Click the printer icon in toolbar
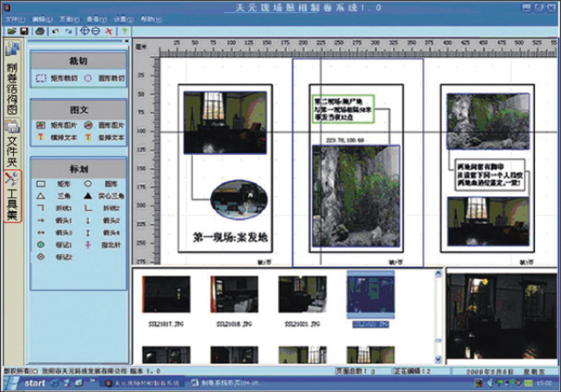The image size is (561, 392). (40, 32)
